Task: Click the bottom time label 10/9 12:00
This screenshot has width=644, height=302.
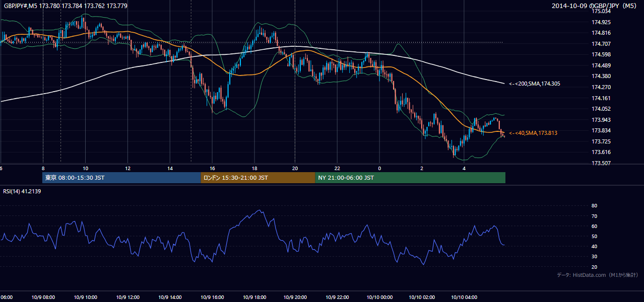Action: tap(127, 297)
